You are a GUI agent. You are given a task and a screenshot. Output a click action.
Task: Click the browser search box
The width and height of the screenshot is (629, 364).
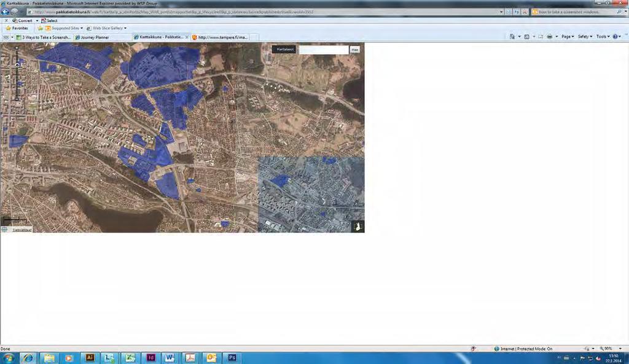(x=574, y=12)
